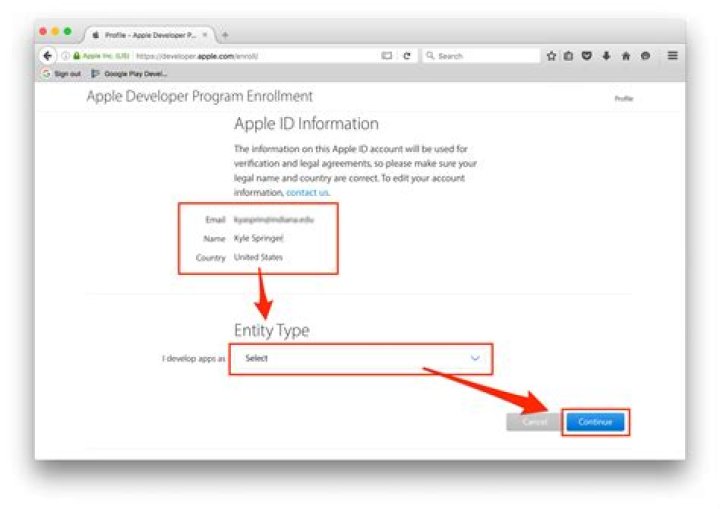Bookmark this page with the star icon

tap(551, 56)
